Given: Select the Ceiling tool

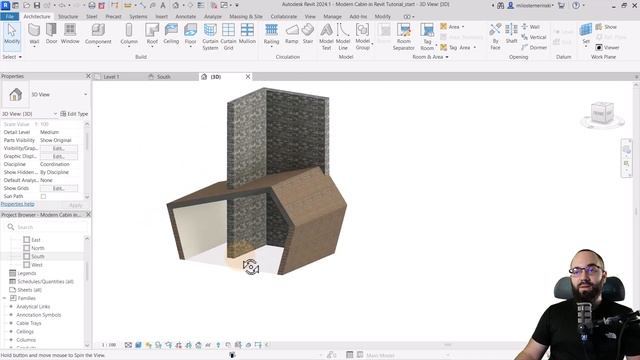Looking at the screenshot, I should pyautogui.click(x=171, y=34).
